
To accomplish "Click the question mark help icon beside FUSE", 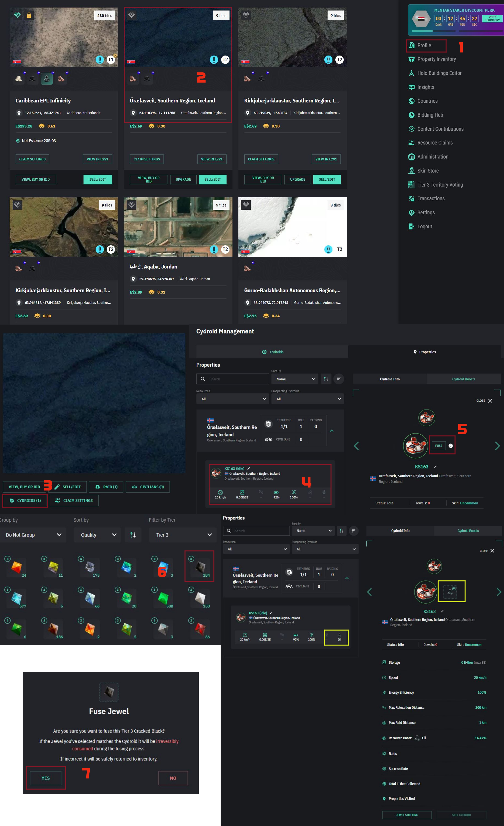I will click(x=450, y=446).
